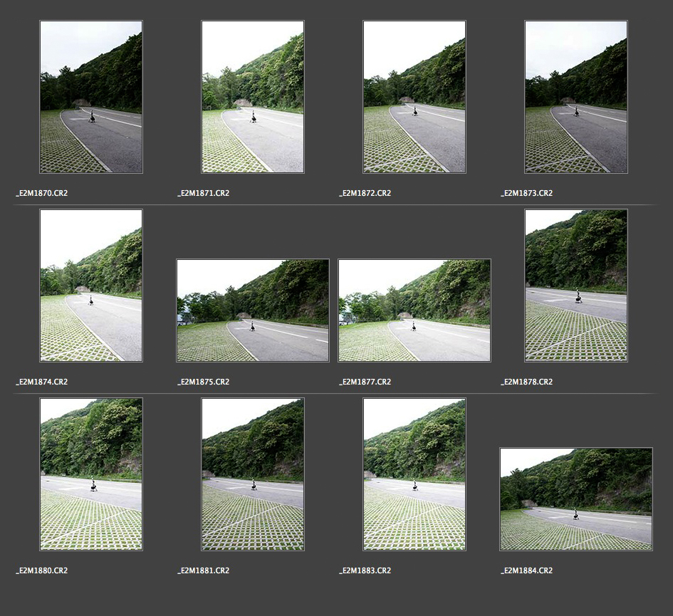Screen dimensions: 673x616
Task: Click the _E2M1872.CR2 photo thumbnail
Action: click(414, 97)
